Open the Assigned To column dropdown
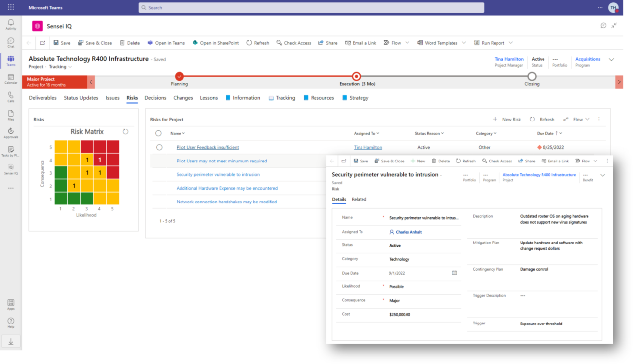This screenshot has width=633, height=364. pos(366,133)
